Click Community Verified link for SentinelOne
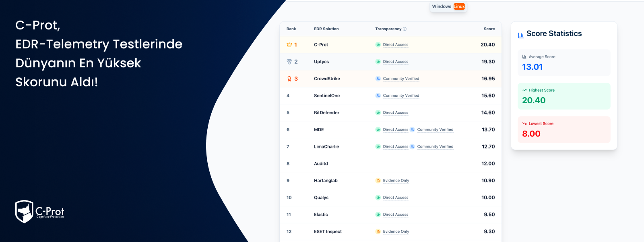Screen dimensions: 644x242 point(401,96)
